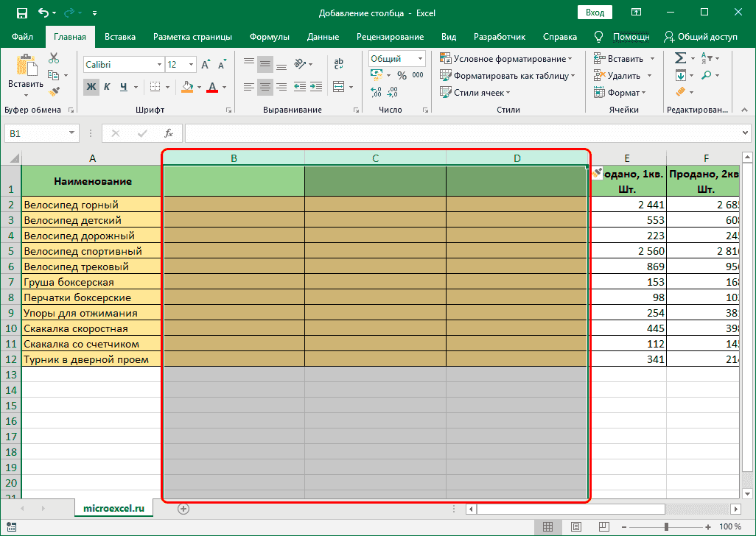This screenshot has height=536, width=756.
Task: Open the Рецензирование ribbon tab
Action: coord(389,36)
